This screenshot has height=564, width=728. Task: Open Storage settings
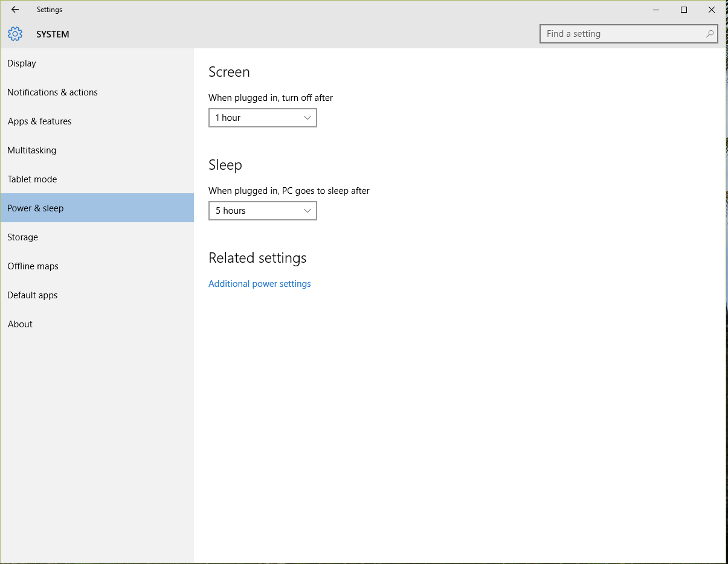(x=23, y=237)
